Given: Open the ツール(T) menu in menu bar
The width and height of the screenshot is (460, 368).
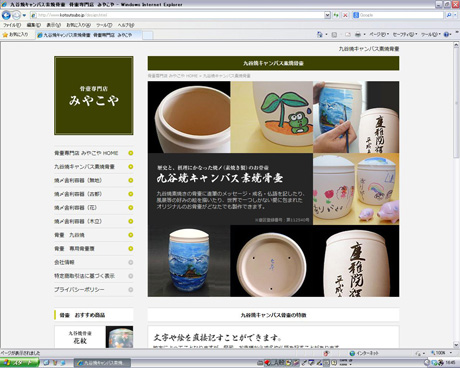Looking at the screenshot, I should click(x=104, y=25).
